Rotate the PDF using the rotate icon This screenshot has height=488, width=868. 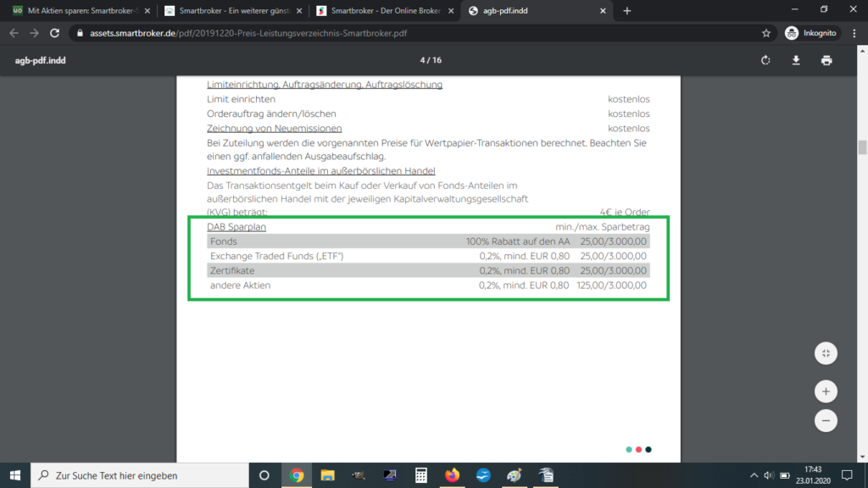[765, 60]
